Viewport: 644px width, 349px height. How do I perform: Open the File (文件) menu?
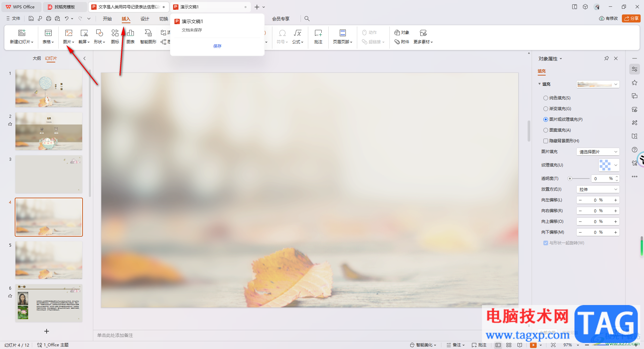(x=13, y=19)
